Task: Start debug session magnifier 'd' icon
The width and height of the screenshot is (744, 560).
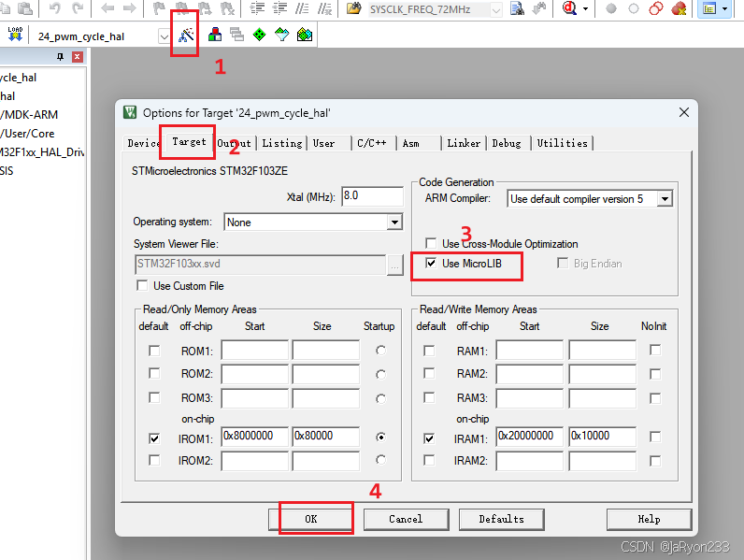Action: pyautogui.click(x=569, y=8)
